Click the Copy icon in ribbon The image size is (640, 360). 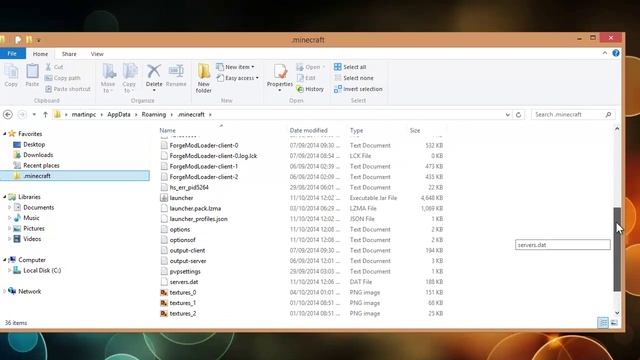[11, 75]
